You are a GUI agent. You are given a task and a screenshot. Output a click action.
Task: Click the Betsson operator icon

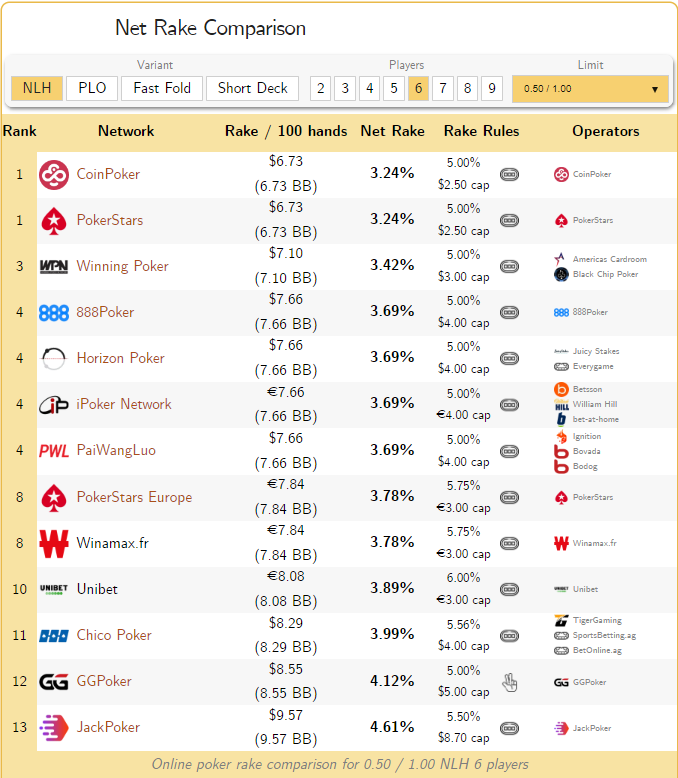tap(561, 389)
